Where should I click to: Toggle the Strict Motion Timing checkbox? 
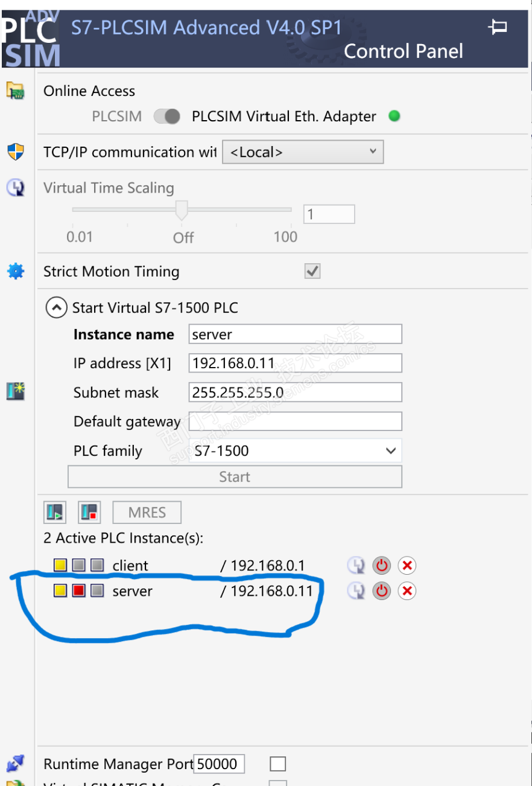click(x=312, y=272)
